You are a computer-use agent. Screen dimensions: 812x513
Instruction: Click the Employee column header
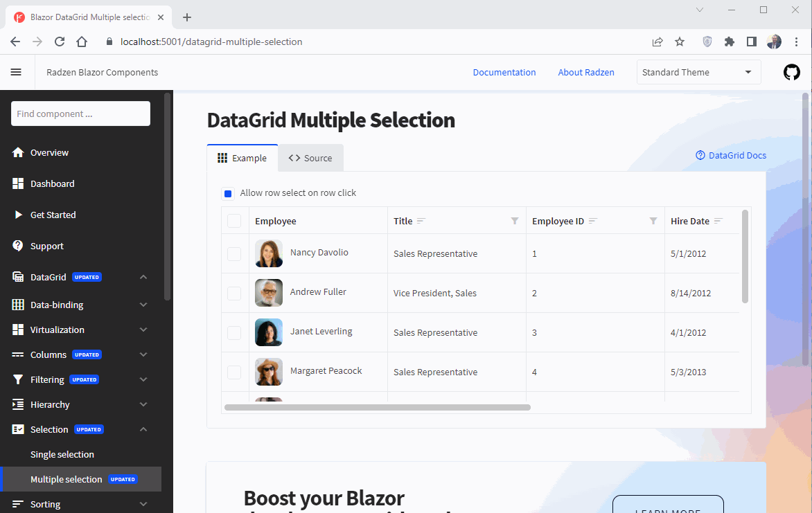[x=318, y=221]
